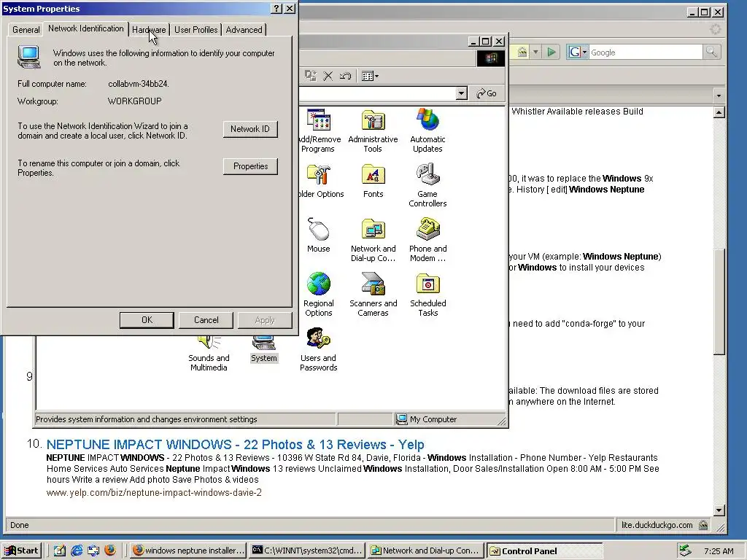Image resolution: width=747 pixels, height=560 pixels.
Task: Click the browser scrollbar down arrow
Action: pyautogui.click(x=719, y=510)
